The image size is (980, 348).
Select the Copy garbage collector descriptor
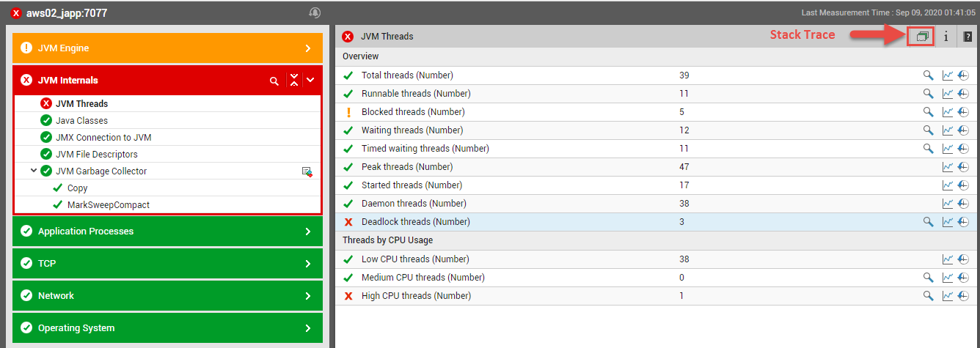[77, 188]
